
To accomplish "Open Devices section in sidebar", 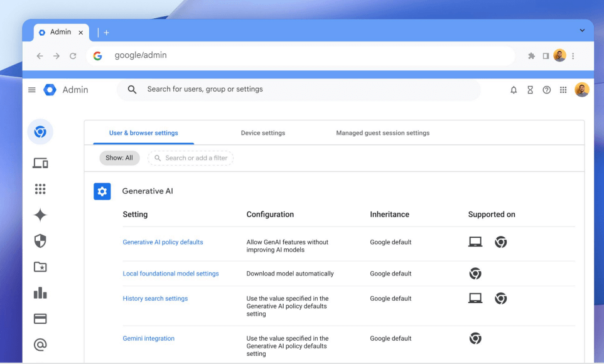I will pos(40,163).
